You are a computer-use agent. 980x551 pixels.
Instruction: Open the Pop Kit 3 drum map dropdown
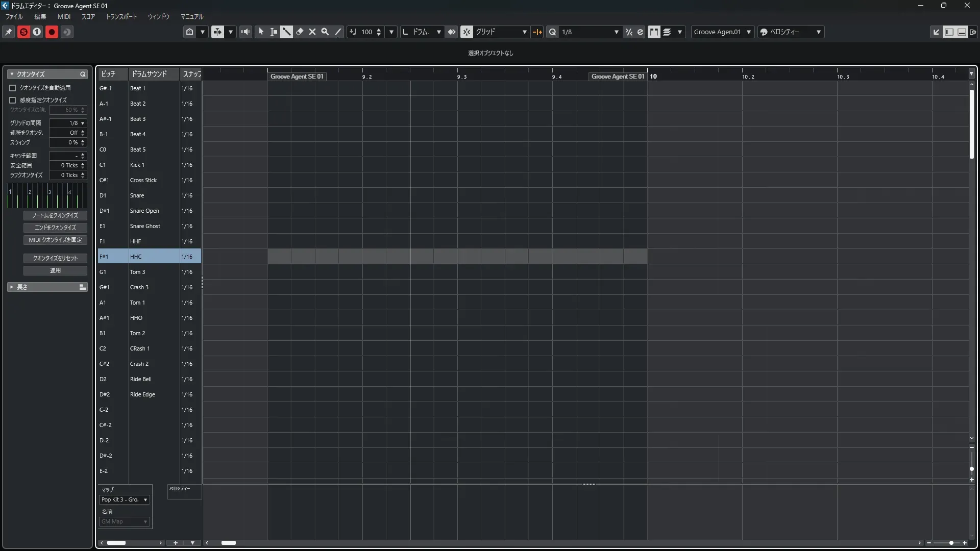click(124, 499)
